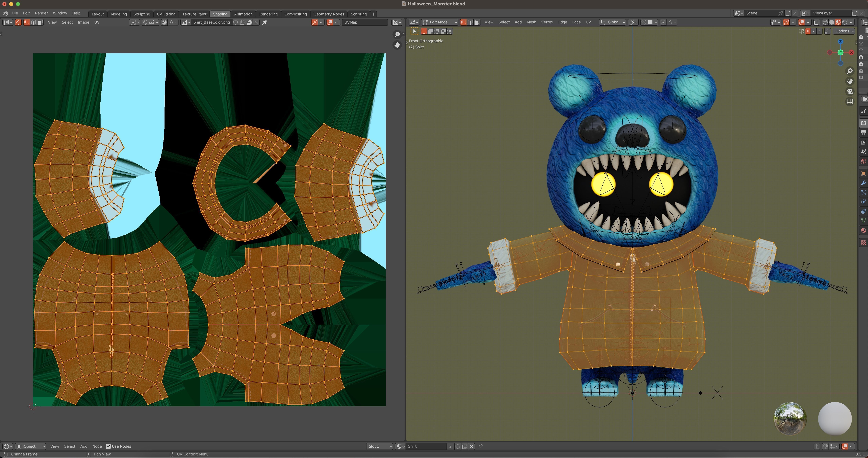
Task: Toggle snapping magnet in UV editor
Action: tap(145, 22)
